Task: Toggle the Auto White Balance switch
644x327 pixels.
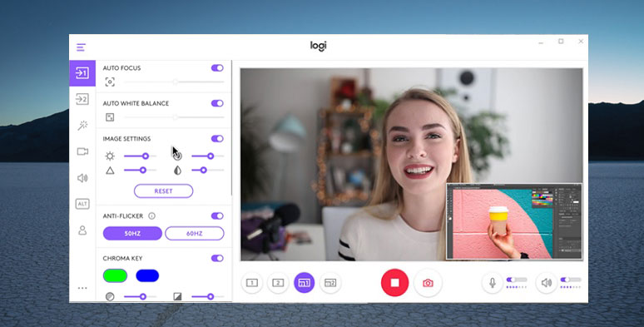Action: (x=217, y=103)
